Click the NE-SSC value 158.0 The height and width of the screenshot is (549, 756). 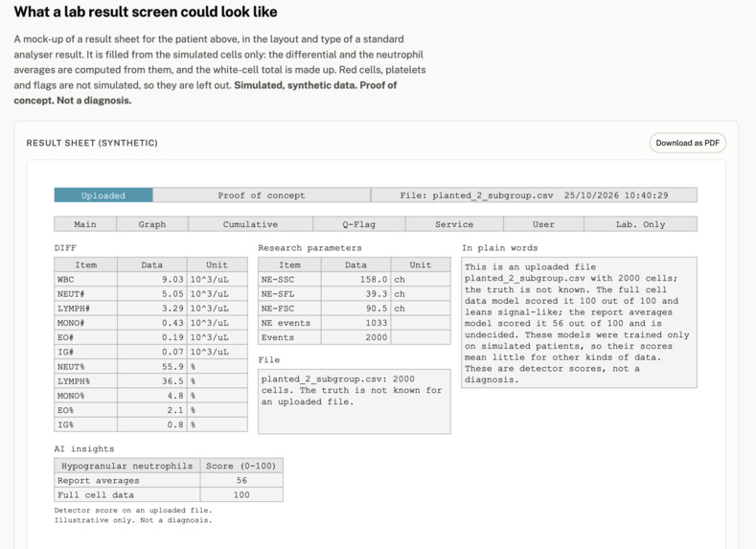click(355, 280)
